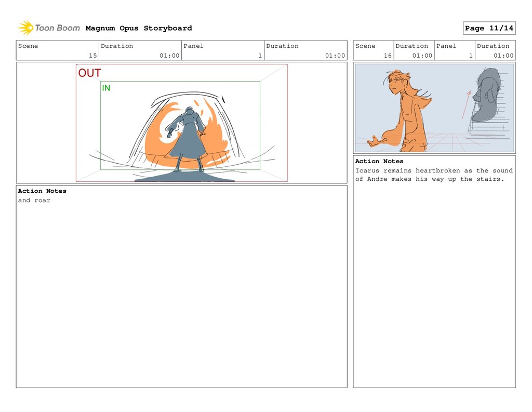Image resolution: width=532 pixels, height=412 pixels.
Task: Select the Scene 16 scene duration 01:00
Action: click(422, 56)
